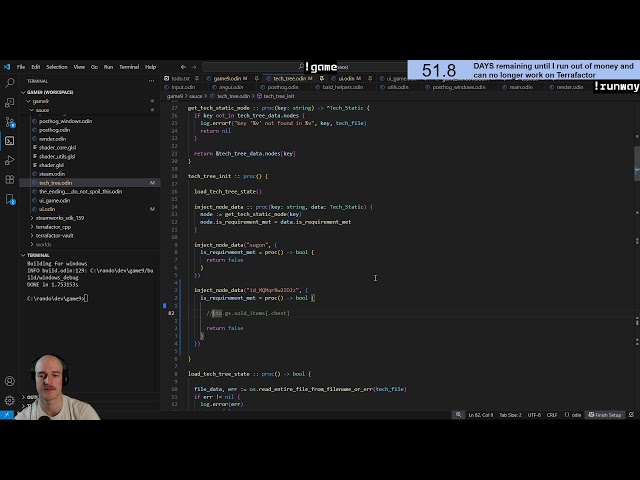
Task: Click CRLF line ending in status bar
Action: pos(552,415)
